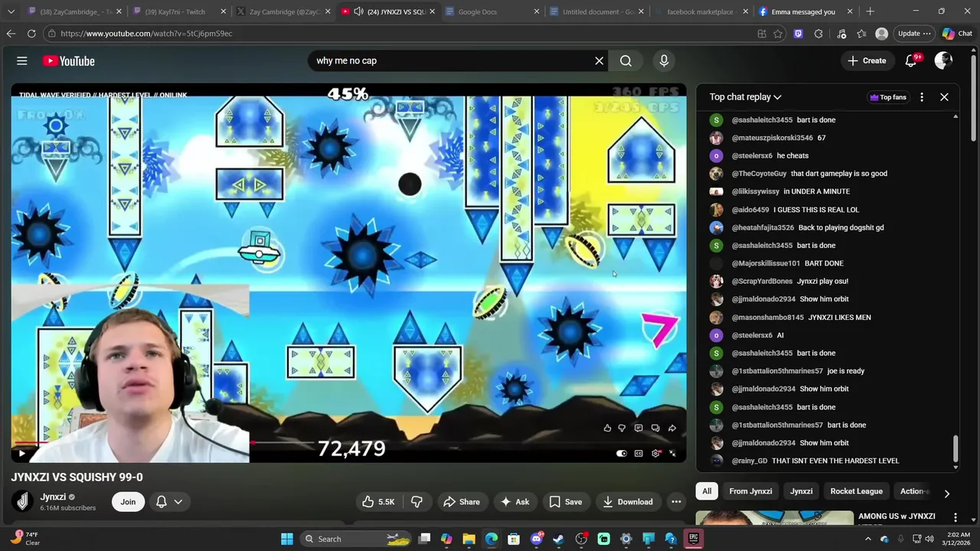Open more actions menu beside Download

click(x=676, y=502)
